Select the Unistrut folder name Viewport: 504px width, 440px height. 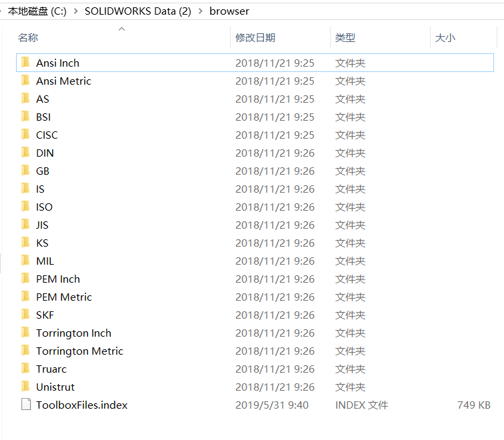click(x=55, y=387)
